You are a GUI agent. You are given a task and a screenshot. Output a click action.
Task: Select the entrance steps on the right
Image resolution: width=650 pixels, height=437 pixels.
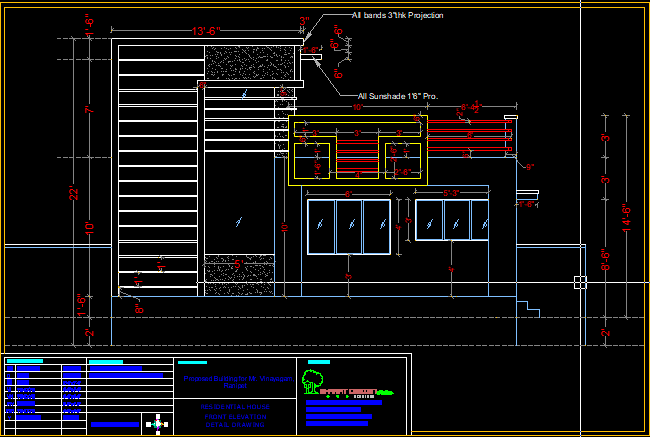[528, 309]
